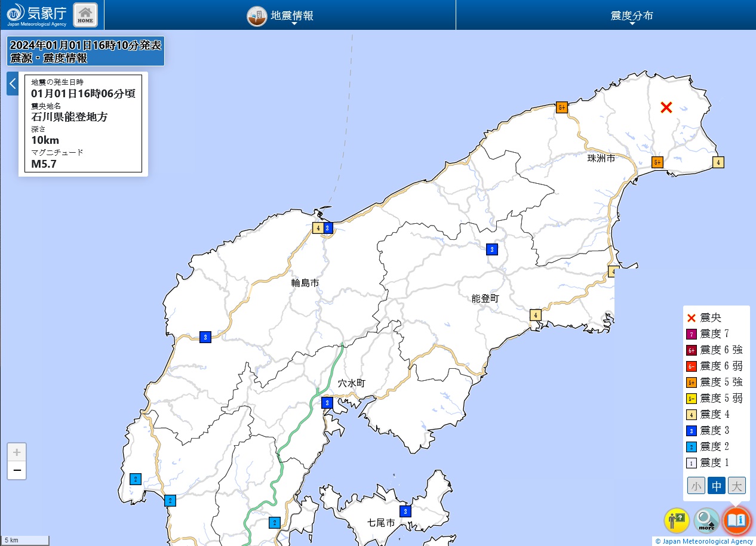This screenshot has height=546, width=756.
Task: Click the magnifier 'more' icon
Action: point(706,520)
